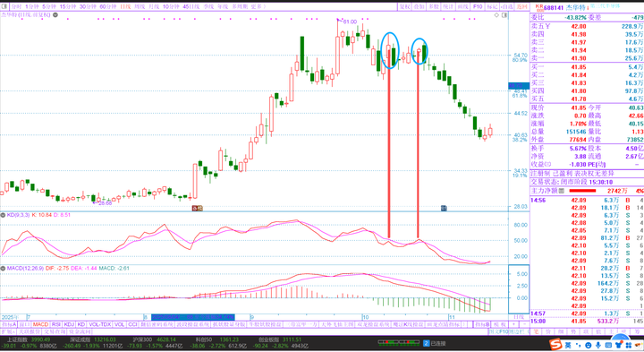Open F10 company info
The image size is (644, 352).
(478, 6)
